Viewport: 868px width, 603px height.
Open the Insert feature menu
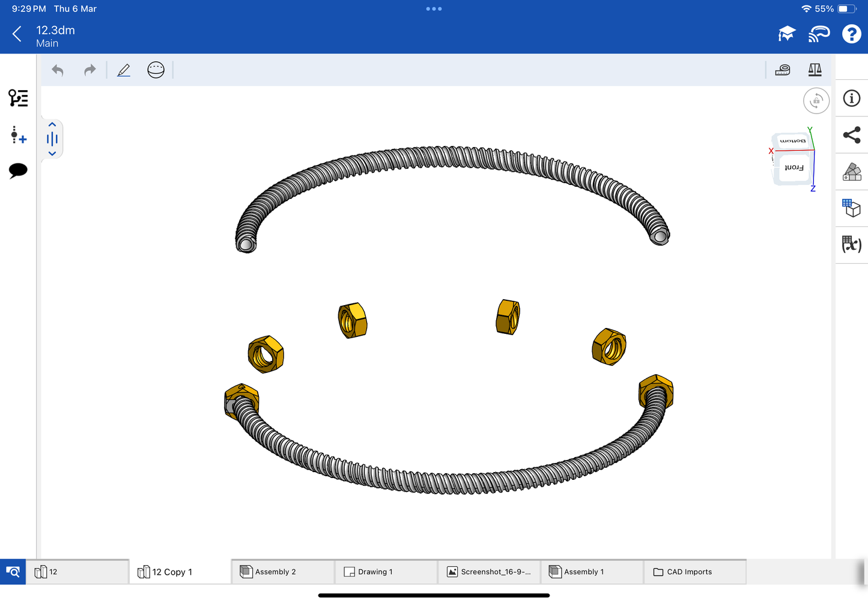click(18, 135)
